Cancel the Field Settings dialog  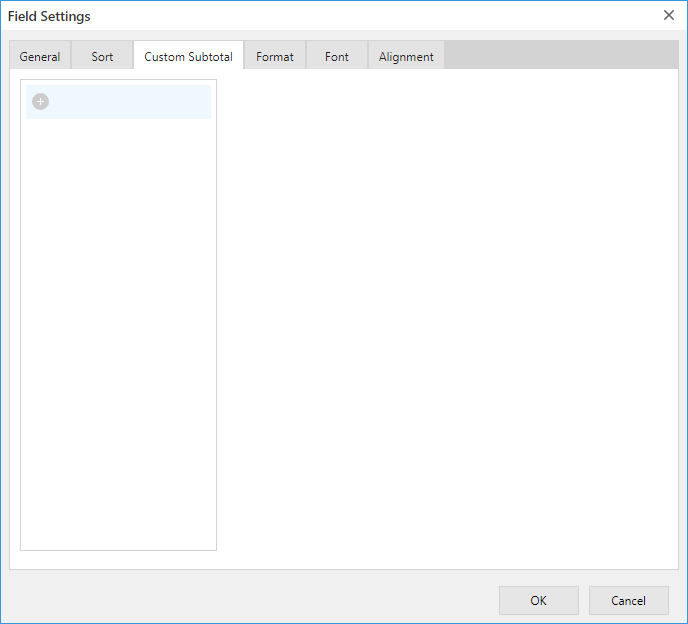(629, 600)
